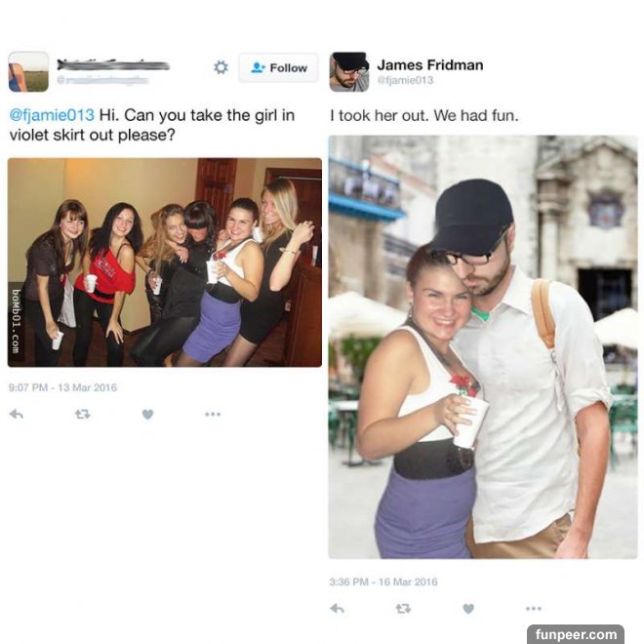Reply to James Fridman's tweet
This screenshot has width=644, height=644.
(338, 608)
